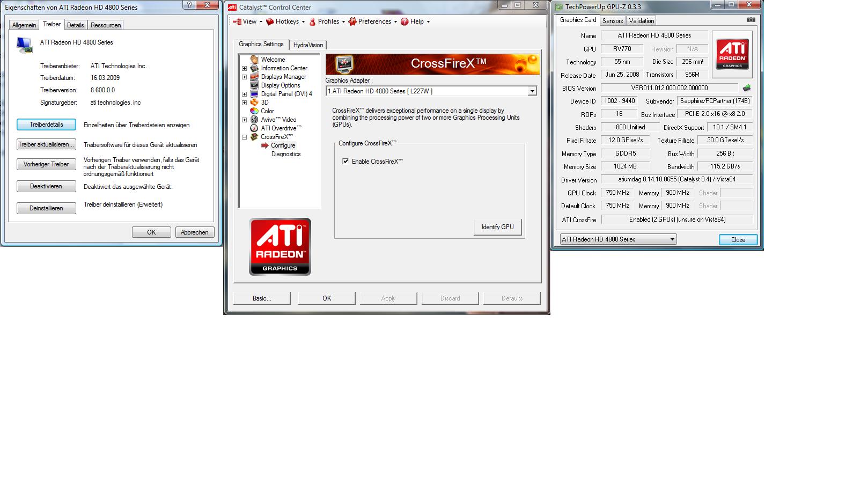Click the ATI Radeon logo in GPU-Z
Image resolution: width=868 pixels, height=483 pixels.
[x=732, y=54]
